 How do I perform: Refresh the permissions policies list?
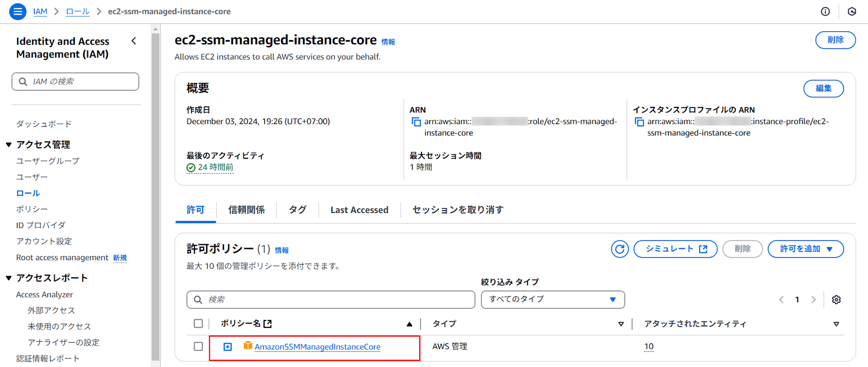point(620,249)
